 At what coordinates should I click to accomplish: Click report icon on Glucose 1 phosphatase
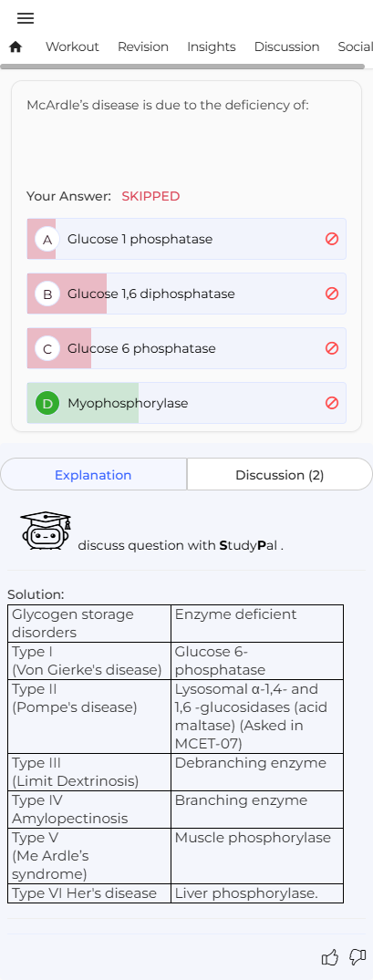(x=332, y=239)
